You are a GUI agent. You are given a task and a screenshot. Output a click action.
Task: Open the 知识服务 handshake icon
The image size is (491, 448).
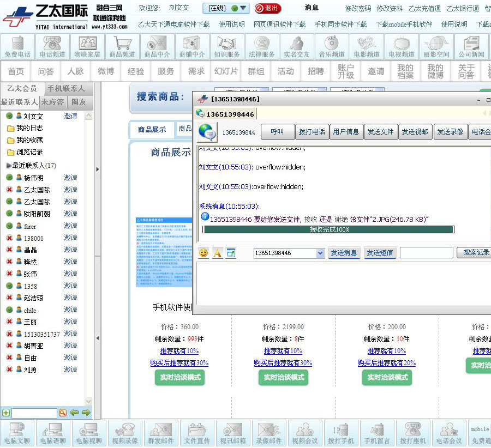point(227,47)
